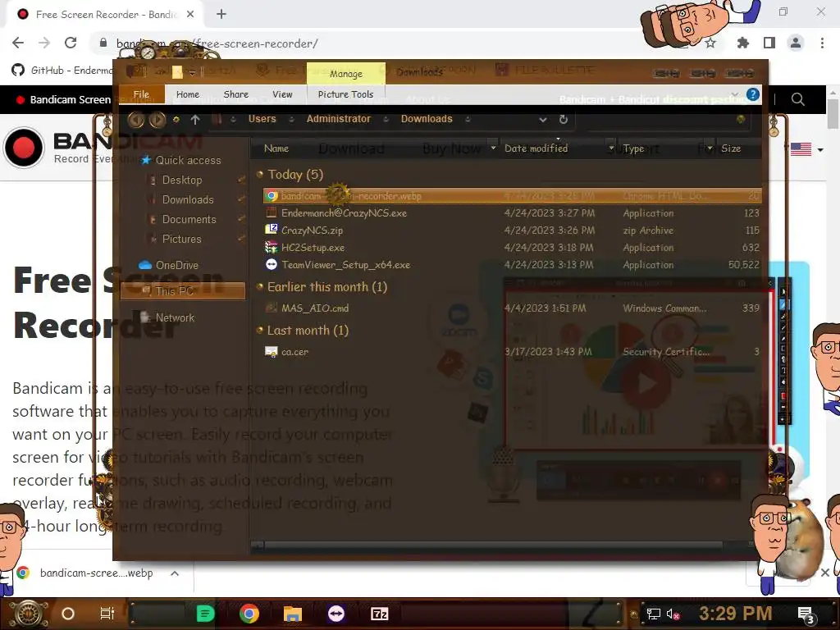
Task: Collapse Earlier this month group
Action: tap(260, 286)
